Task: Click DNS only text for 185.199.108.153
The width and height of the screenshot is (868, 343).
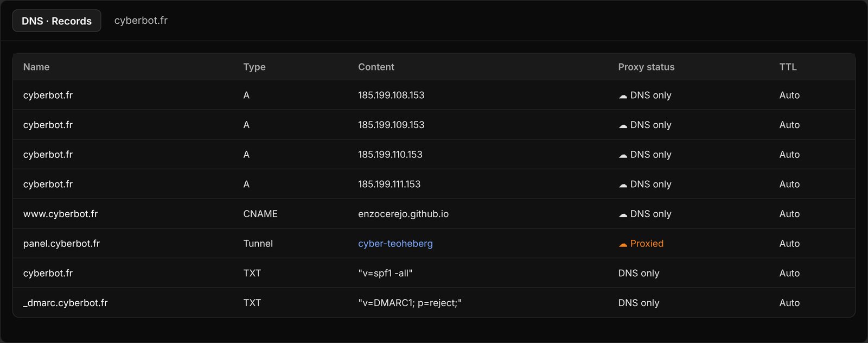Action: click(x=650, y=95)
